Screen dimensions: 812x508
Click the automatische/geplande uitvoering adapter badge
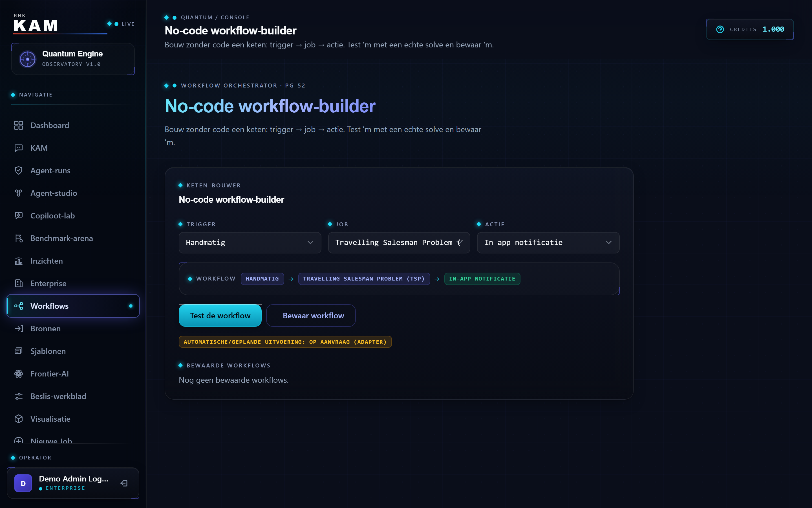click(x=285, y=342)
